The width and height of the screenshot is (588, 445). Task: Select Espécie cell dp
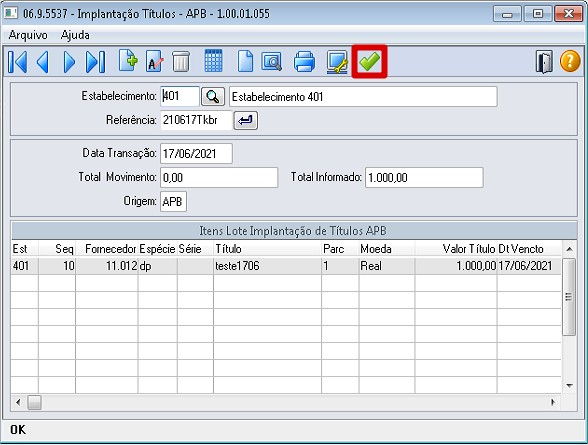[x=158, y=266]
